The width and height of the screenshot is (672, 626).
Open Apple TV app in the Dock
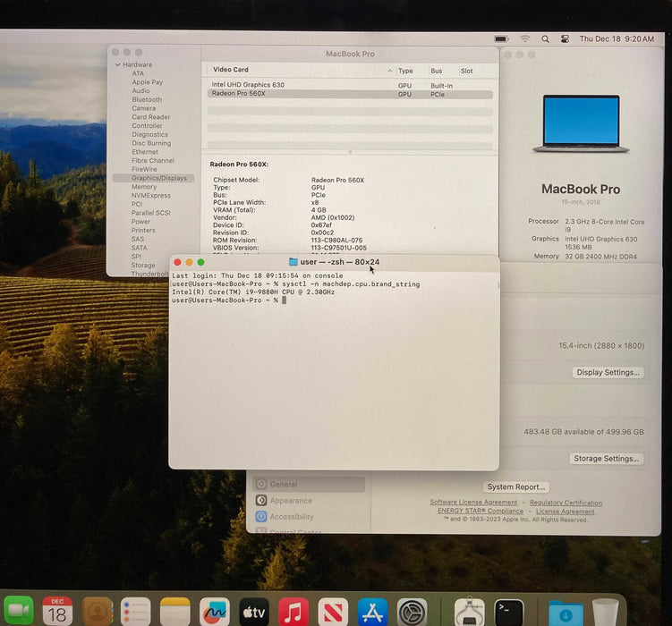[x=254, y=611]
